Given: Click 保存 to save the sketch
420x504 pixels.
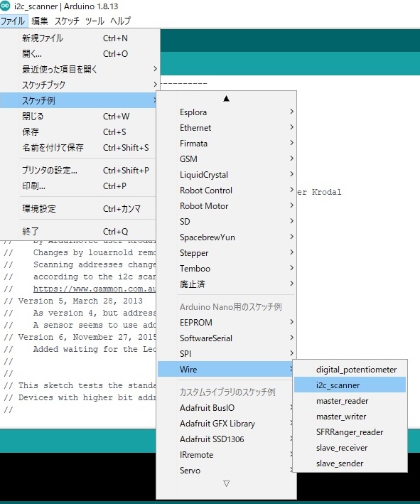Looking at the screenshot, I should tap(77, 132).
